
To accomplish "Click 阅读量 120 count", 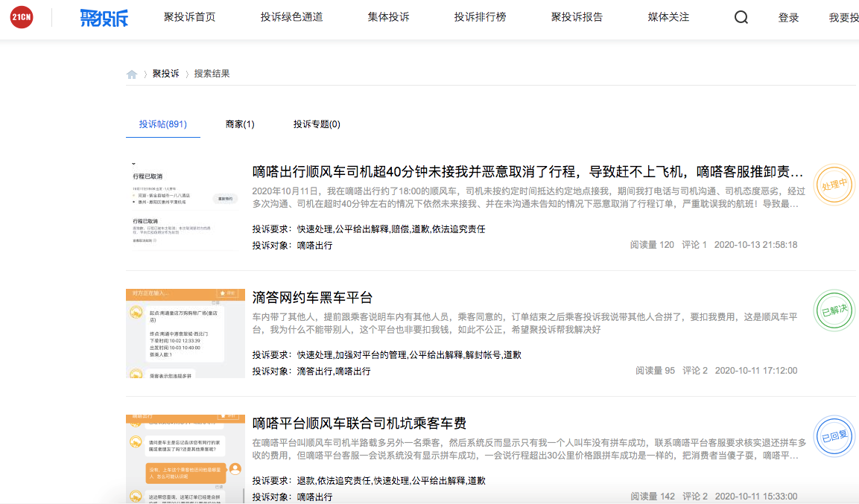I will click(652, 245).
